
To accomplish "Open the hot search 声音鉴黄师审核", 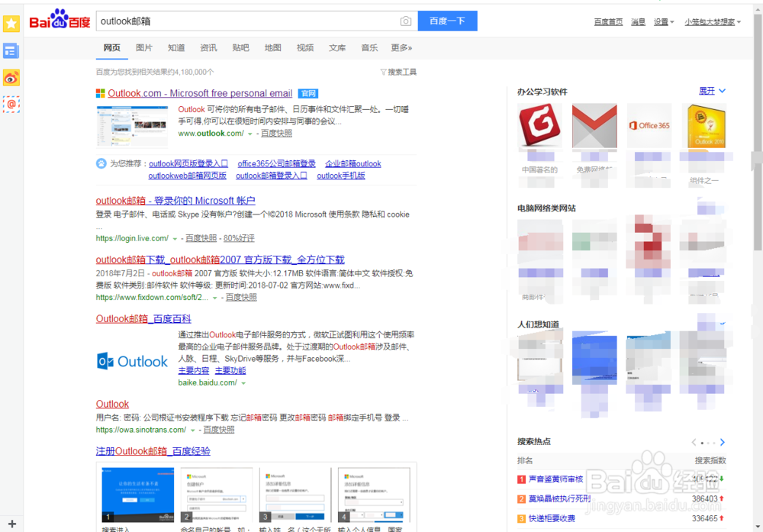I will pos(555,479).
